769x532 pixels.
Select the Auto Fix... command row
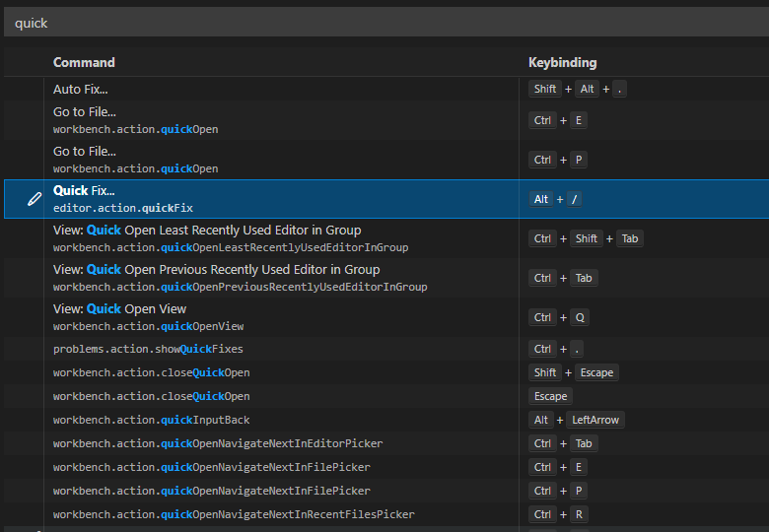81,89
